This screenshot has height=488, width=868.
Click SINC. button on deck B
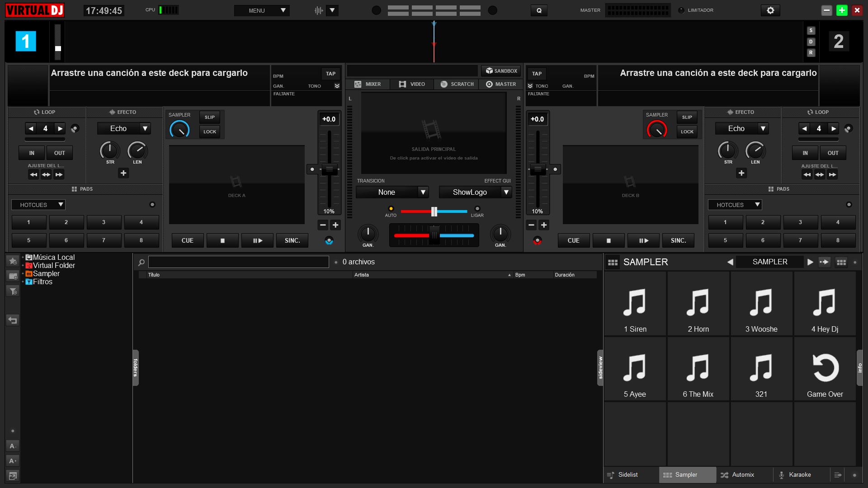tap(678, 241)
